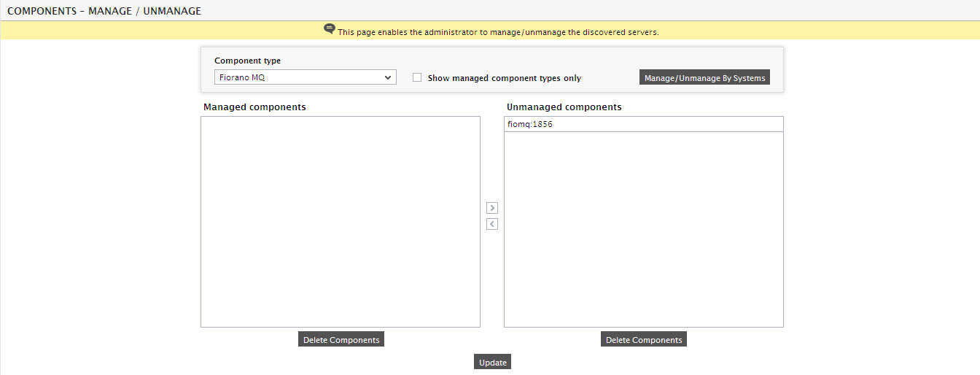Click Delete Components under Unmanaged components
980x375 pixels.
pyautogui.click(x=644, y=339)
